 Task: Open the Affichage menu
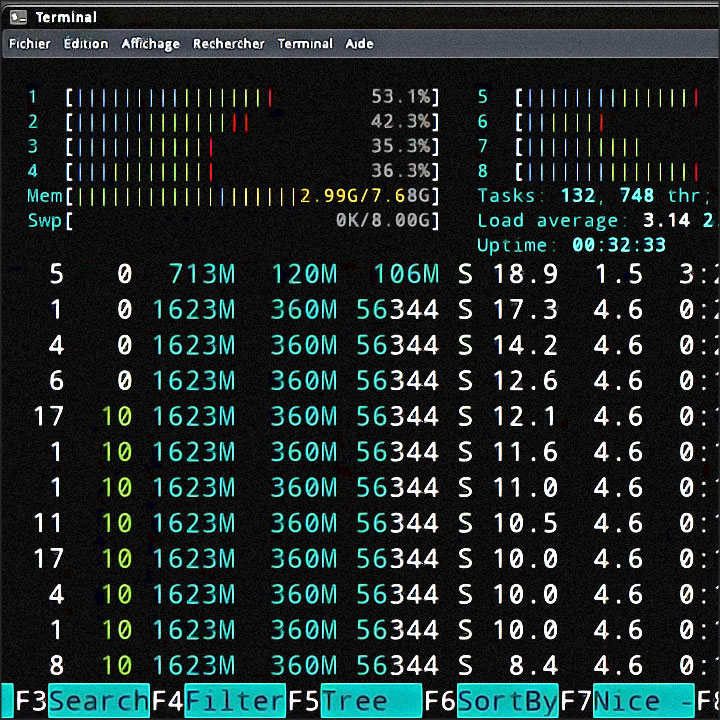pos(150,44)
